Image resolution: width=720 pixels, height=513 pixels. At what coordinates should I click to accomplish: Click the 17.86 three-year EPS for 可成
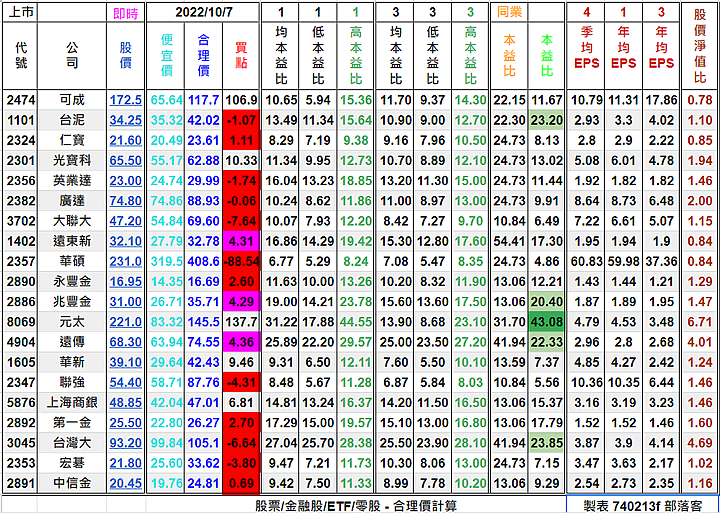[x=661, y=100]
